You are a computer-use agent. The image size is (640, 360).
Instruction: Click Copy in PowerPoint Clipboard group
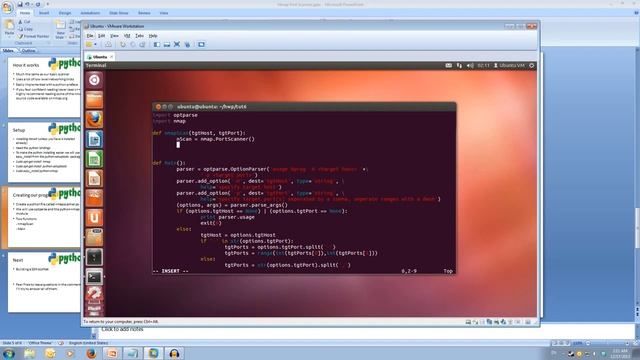point(26,29)
